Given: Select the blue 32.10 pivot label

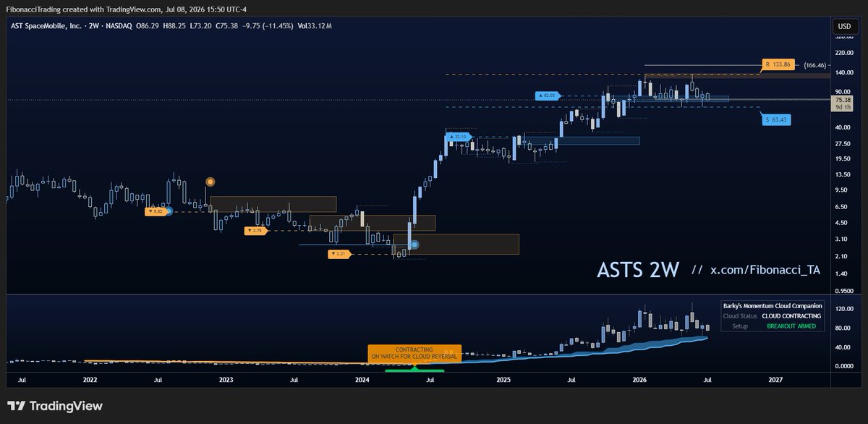Looking at the screenshot, I should (459, 136).
